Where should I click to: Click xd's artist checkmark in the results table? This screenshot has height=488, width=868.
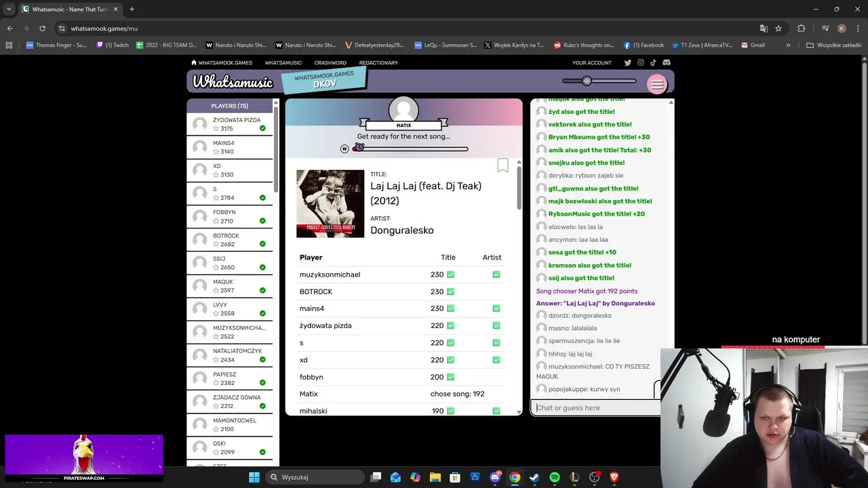coord(496,360)
